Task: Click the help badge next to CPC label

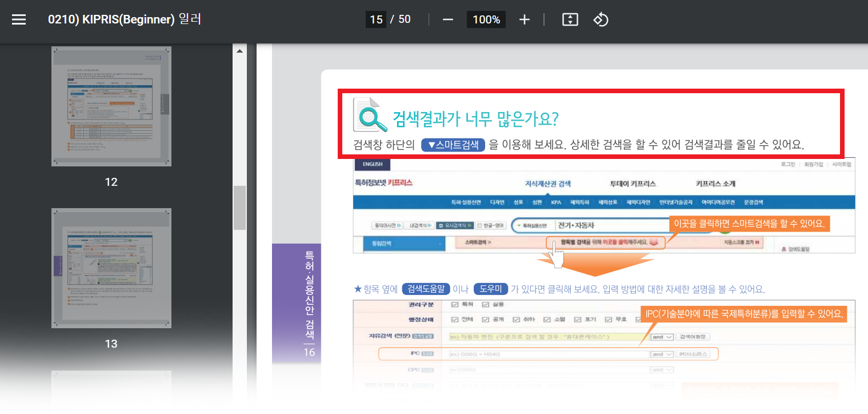Action: pyautogui.click(x=427, y=370)
